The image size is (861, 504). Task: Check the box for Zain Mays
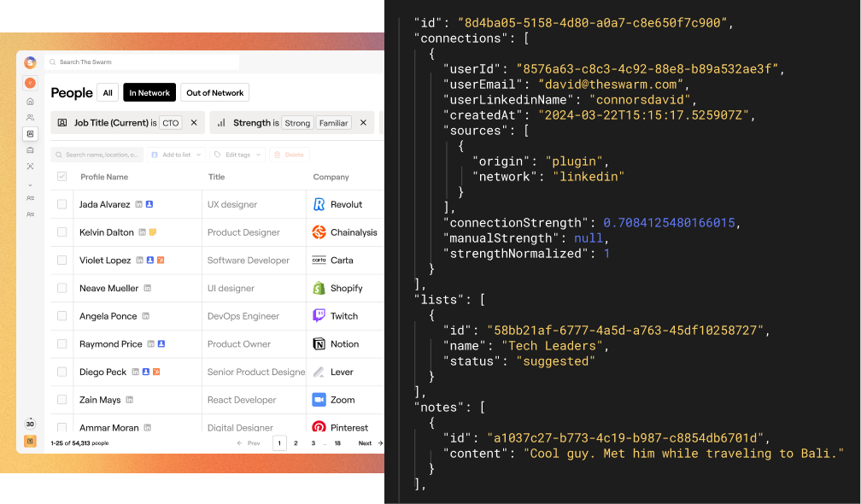(x=62, y=401)
